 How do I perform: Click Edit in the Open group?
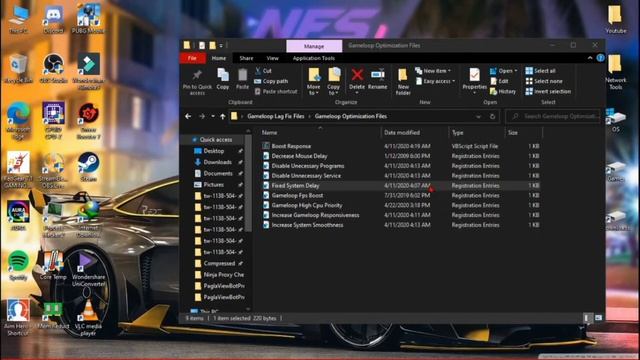coord(499,81)
